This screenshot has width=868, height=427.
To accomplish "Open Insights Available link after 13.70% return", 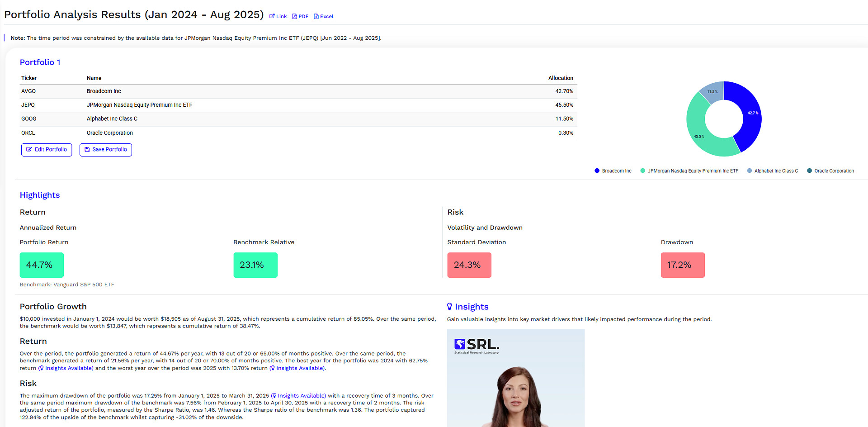I will (x=297, y=368).
